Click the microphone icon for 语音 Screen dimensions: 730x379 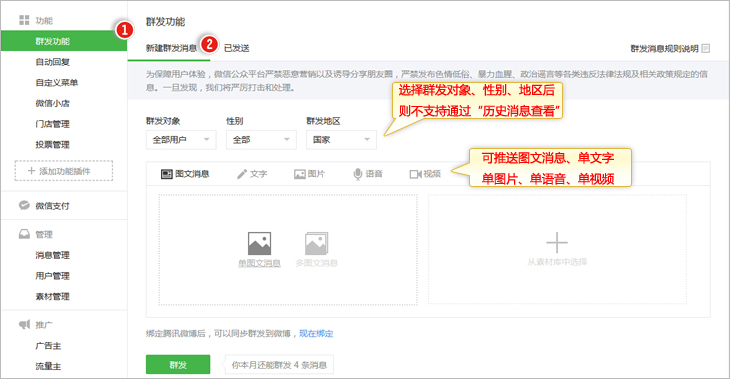358,174
